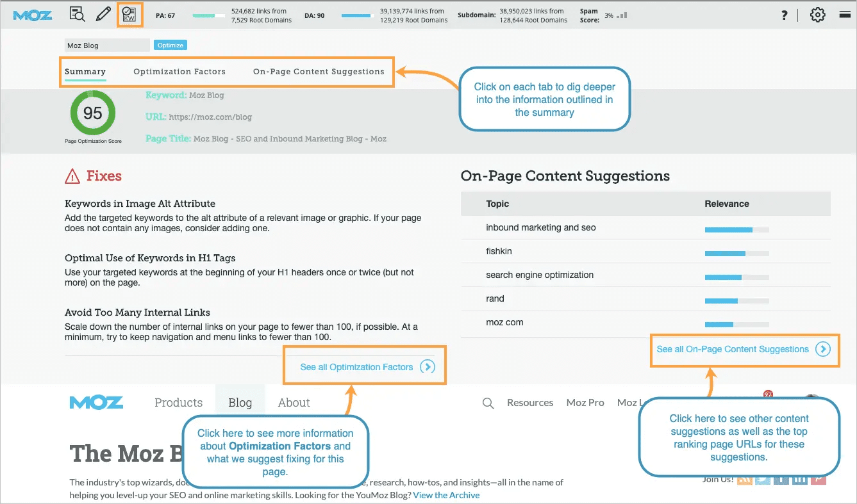This screenshot has width=857, height=504.
Task: Click the relevance bar for inbound marketing and seo
Action: (x=736, y=229)
